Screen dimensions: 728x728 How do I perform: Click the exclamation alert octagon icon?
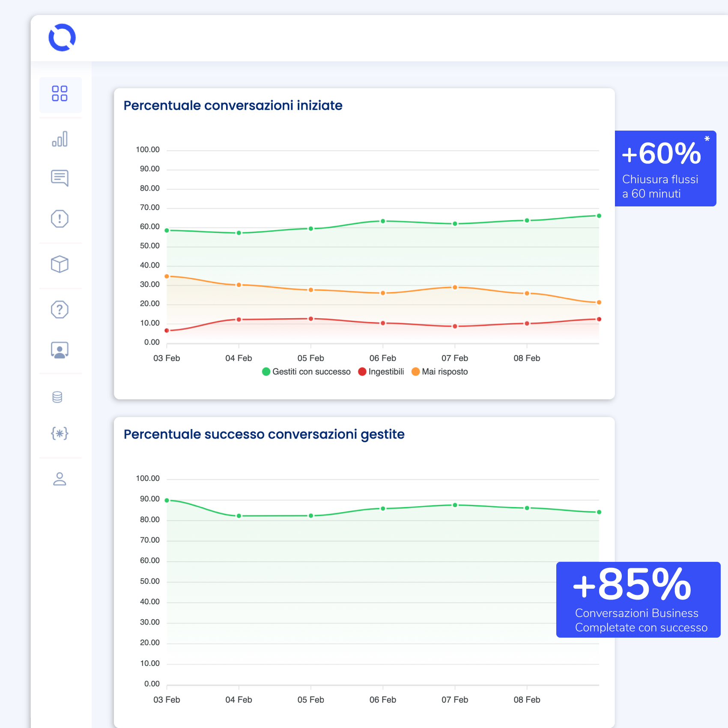pyautogui.click(x=60, y=219)
